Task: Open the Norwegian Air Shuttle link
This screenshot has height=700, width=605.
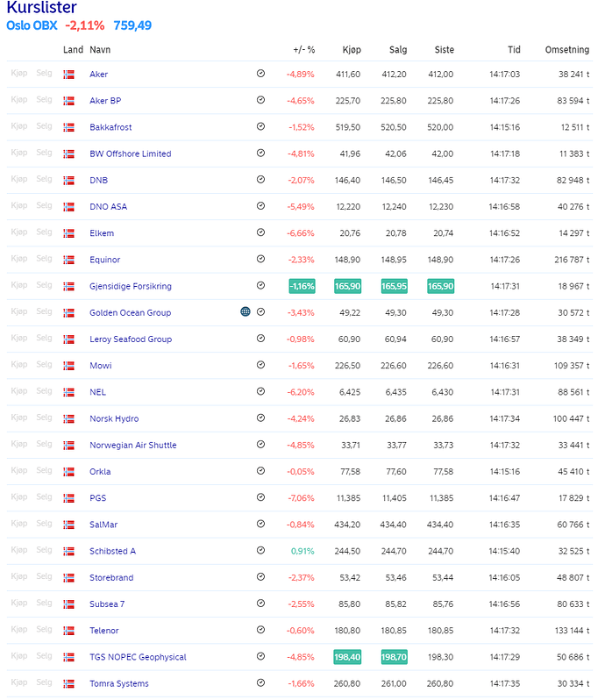Action: (x=133, y=445)
